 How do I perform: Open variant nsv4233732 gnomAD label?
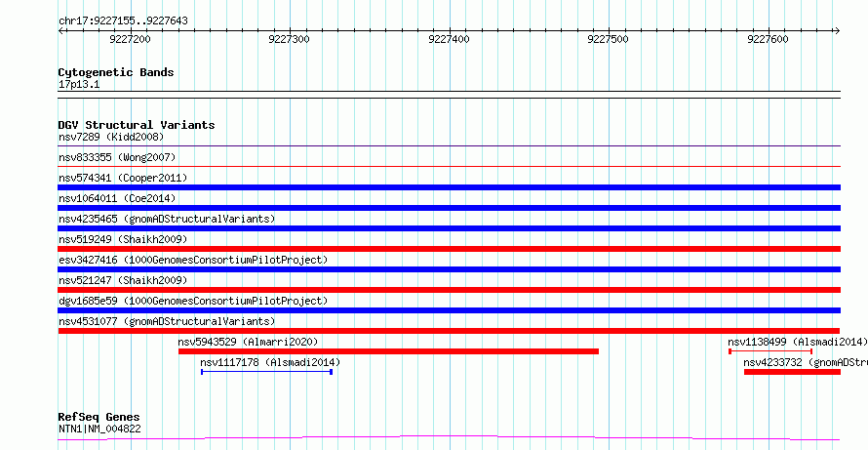(806, 362)
